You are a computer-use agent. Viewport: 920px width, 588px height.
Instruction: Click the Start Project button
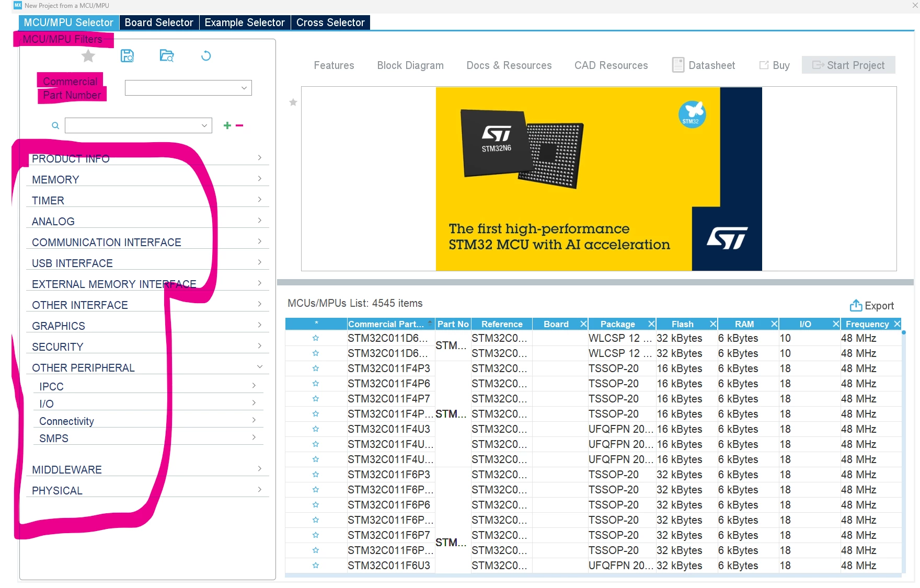848,65
